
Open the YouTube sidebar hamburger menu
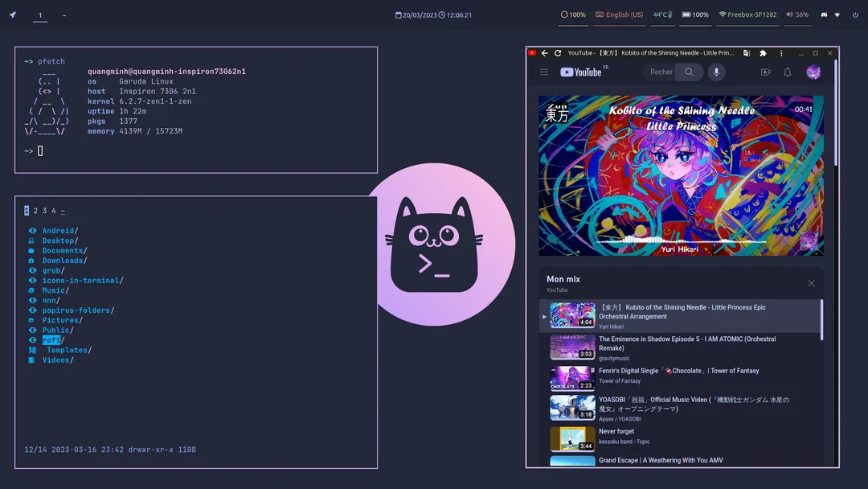544,72
